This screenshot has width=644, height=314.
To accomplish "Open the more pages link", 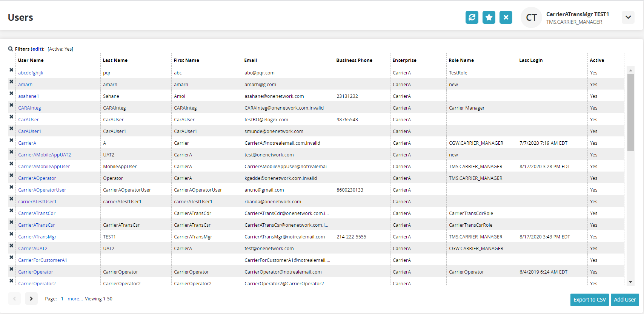I will (x=75, y=299).
